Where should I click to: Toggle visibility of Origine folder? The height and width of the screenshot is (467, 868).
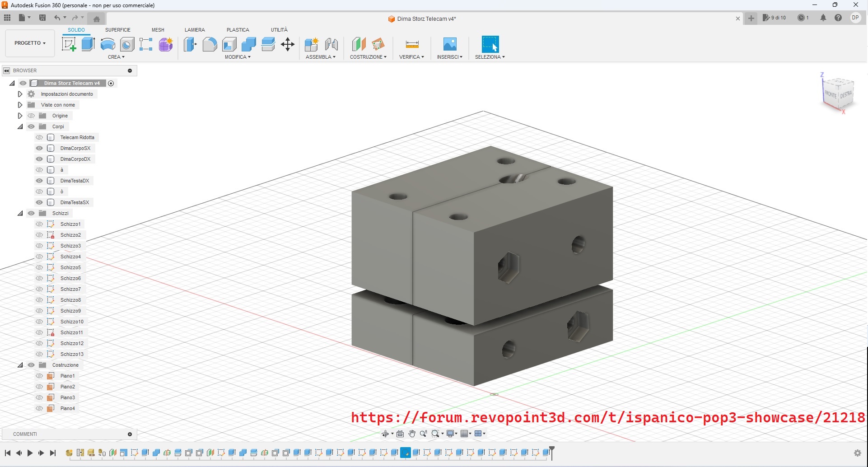pos(31,116)
